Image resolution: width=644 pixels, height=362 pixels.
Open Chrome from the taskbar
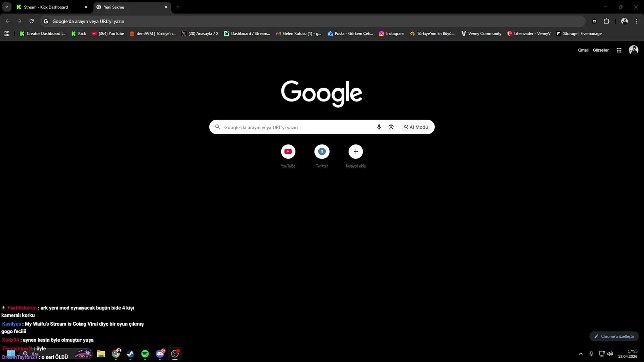116,354
